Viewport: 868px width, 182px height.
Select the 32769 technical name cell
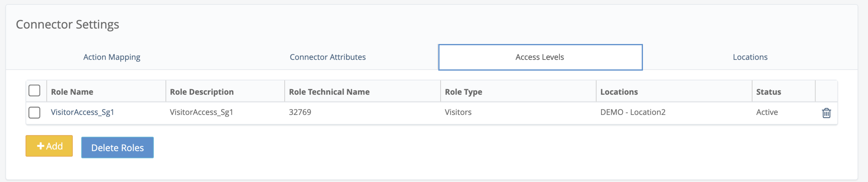300,112
